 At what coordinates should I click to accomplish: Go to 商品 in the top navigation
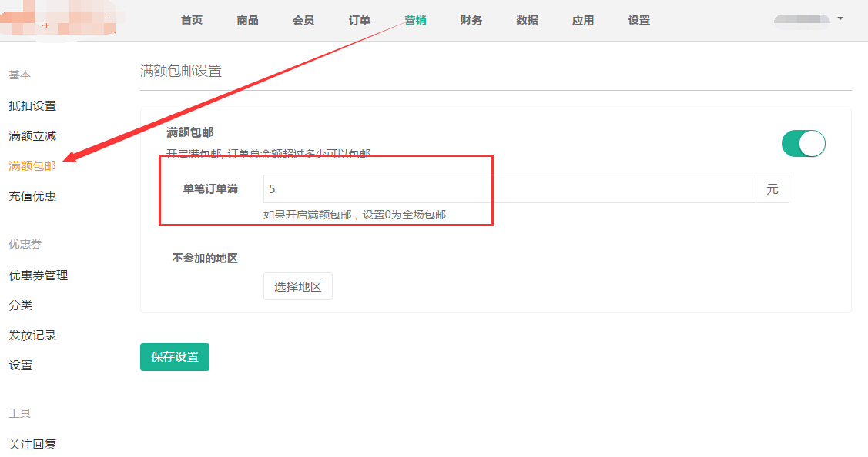247,21
